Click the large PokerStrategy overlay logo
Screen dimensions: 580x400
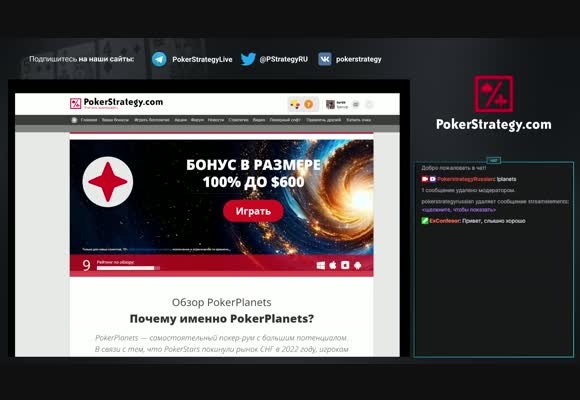tap(493, 103)
